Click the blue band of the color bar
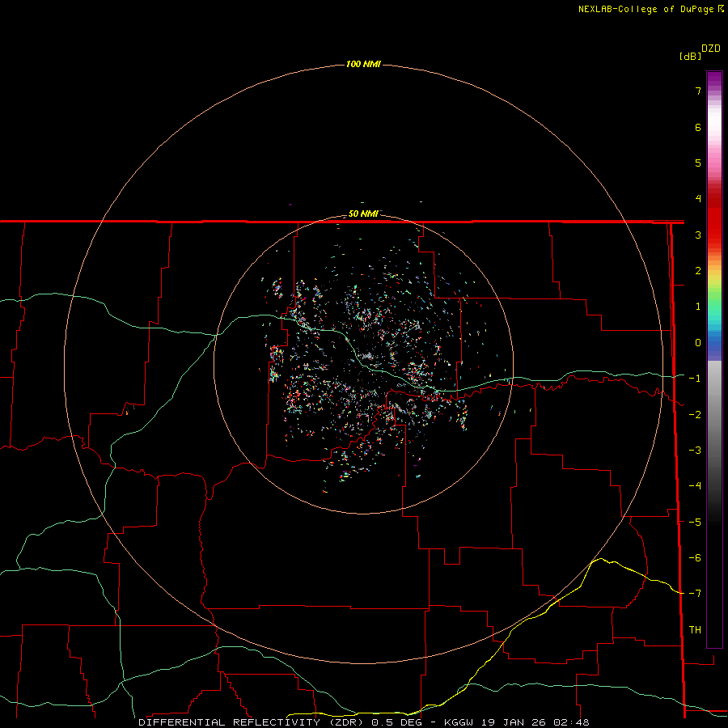 [x=714, y=346]
